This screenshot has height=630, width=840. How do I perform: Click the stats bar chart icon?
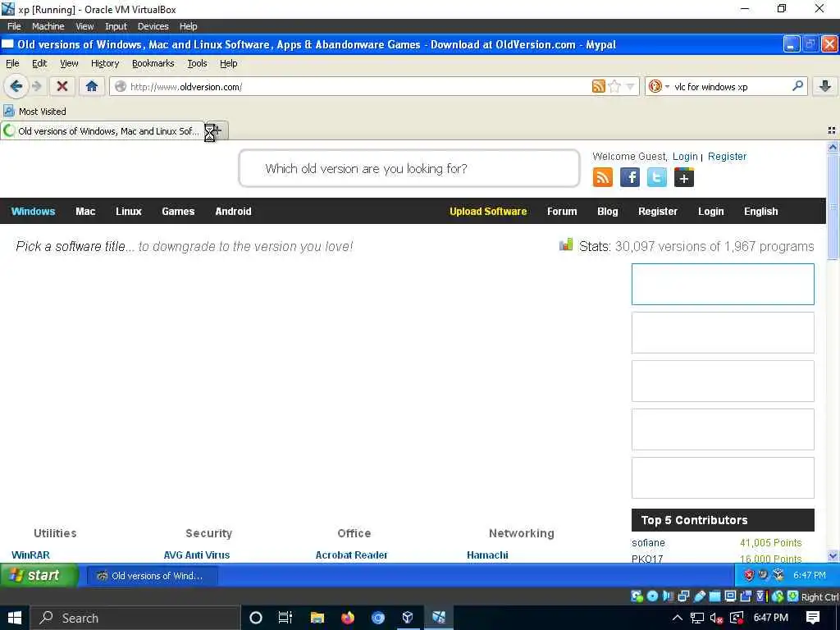click(x=566, y=244)
